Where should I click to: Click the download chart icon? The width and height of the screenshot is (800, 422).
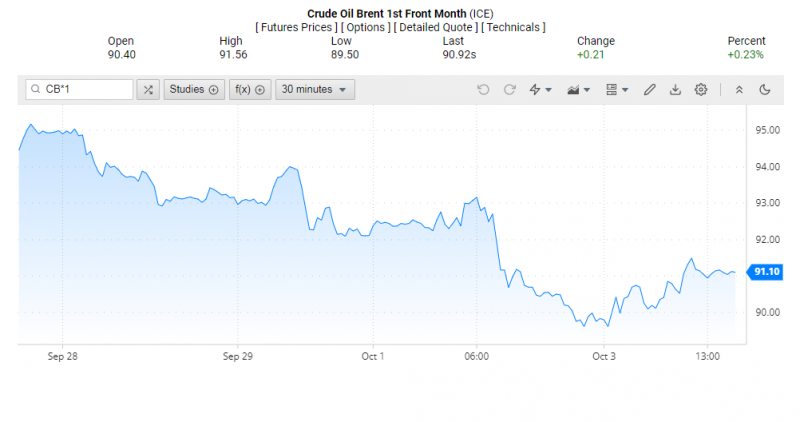pos(675,90)
